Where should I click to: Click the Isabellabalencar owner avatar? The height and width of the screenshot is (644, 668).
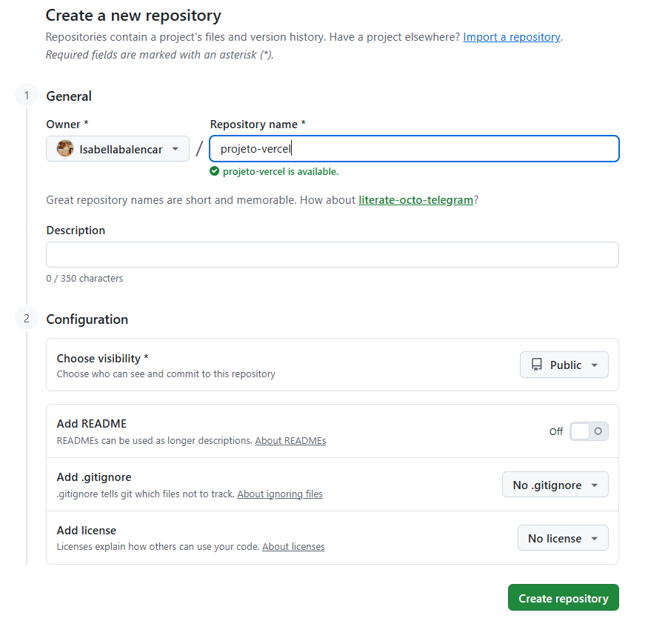coord(65,149)
